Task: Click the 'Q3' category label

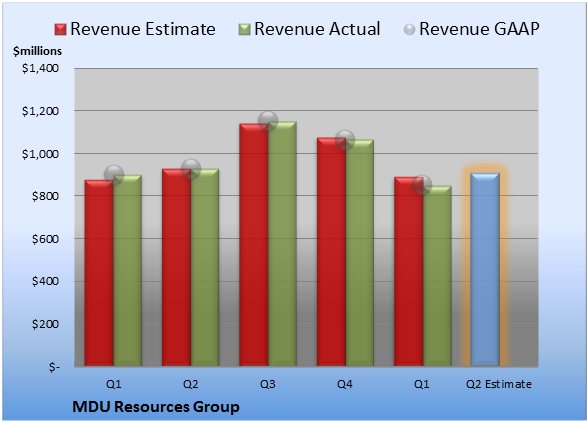Action: [x=268, y=384]
